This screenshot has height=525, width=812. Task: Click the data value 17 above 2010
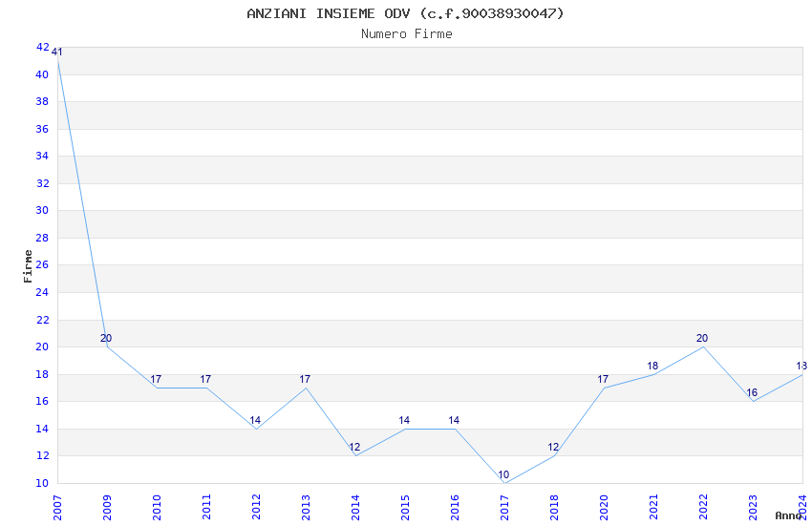[x=156, y=379]
